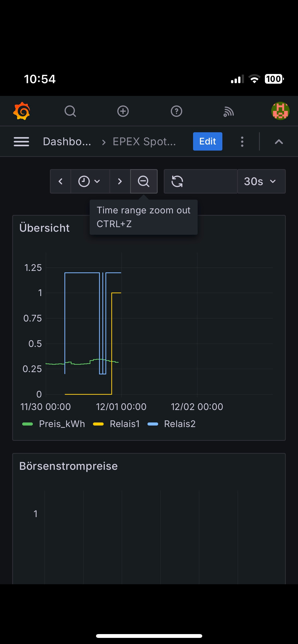Open the news feed icon
The width and height of the screenshot is (298, 644).
[x=228, y=111]
